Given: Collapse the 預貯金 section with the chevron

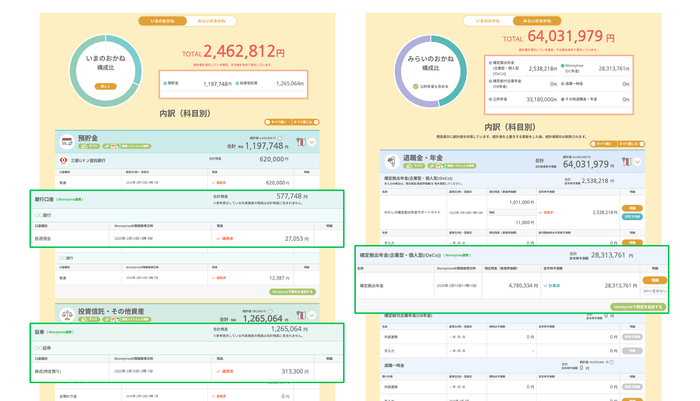Looking at the screenshot, I should 311,142.
